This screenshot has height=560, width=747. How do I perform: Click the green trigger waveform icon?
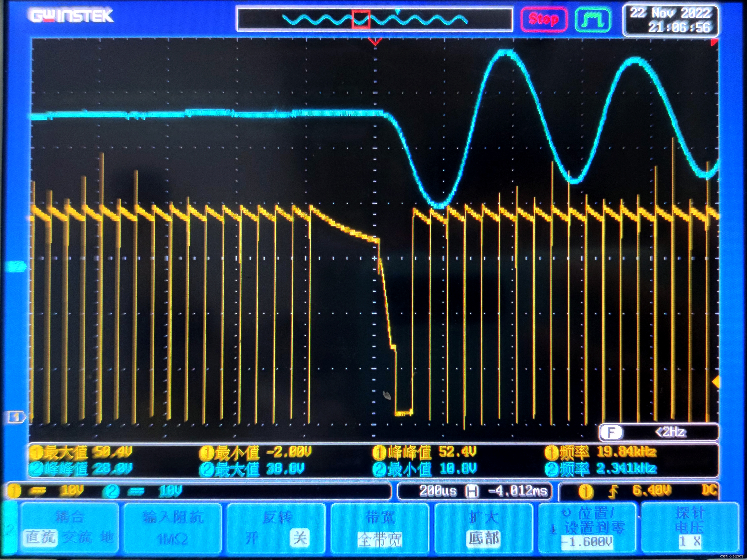(593, 19)
